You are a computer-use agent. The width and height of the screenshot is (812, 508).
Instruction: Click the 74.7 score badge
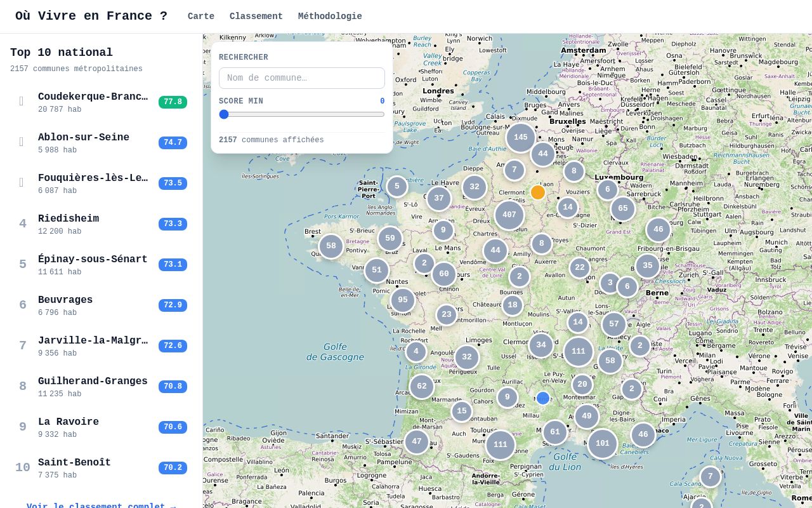tap(173, 142)
